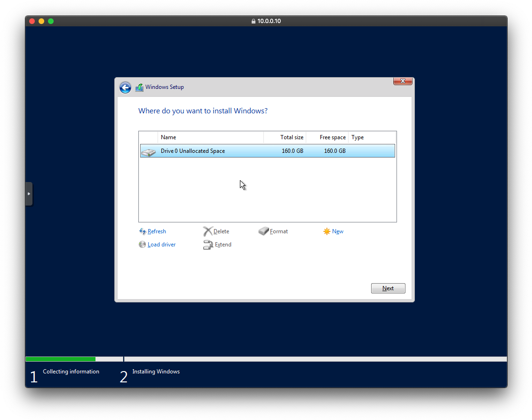Image resolution: width=532 pixels, height=420 pixels.
Task: Refresh the drive list via Refresh link
Action: pyautogui.click(x=157, y=231)
